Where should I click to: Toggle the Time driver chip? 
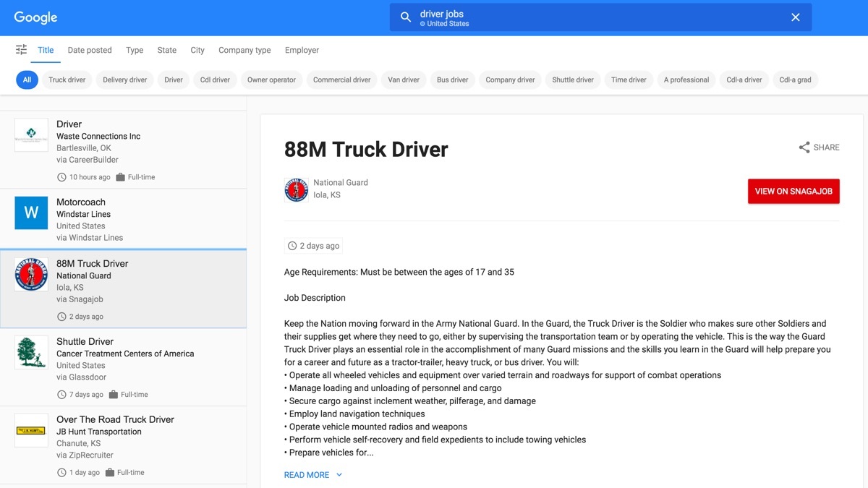629,80
